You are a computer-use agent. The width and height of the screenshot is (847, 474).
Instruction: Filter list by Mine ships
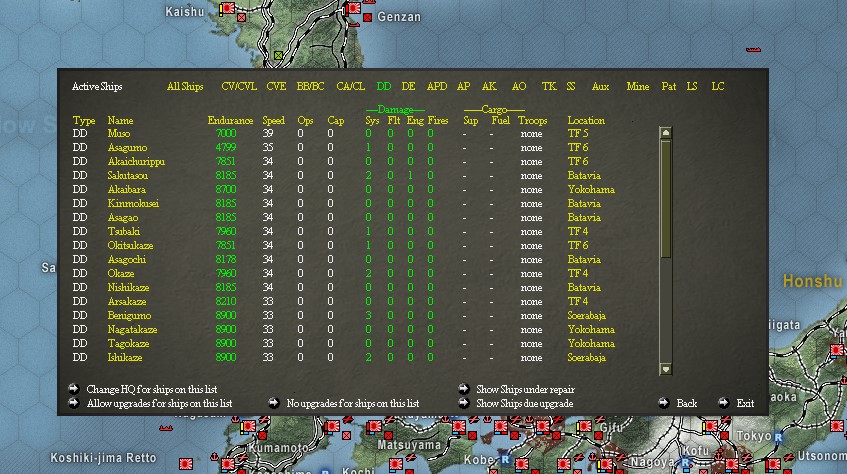pyautogui.click(x=638, y=86)
